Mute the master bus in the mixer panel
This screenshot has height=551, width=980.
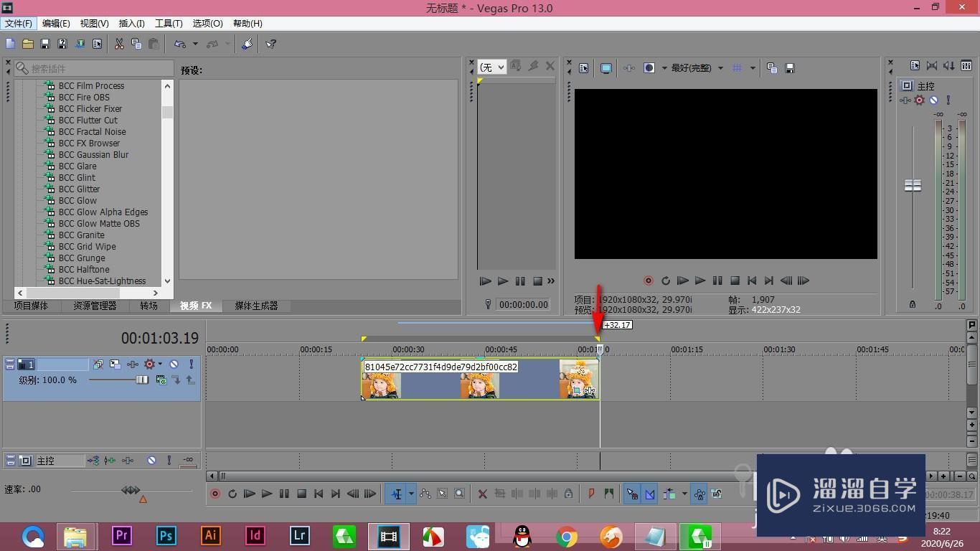tap(933, 100)
